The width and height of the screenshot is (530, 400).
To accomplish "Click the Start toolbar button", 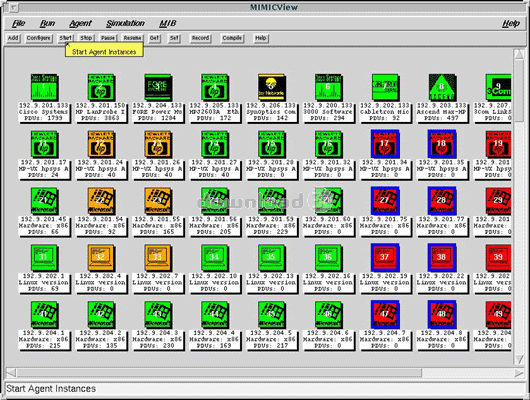I will point(66,38).
